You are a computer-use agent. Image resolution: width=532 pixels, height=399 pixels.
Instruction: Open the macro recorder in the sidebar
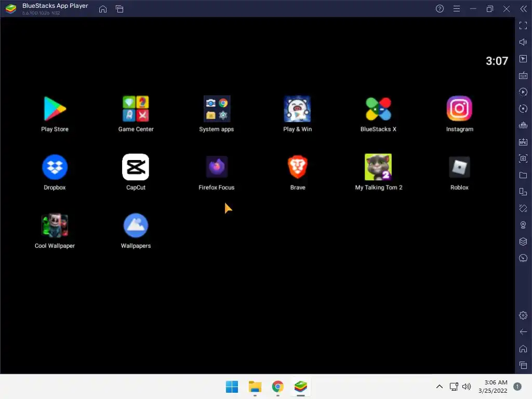pyautogui.click(x=523, y=92)
